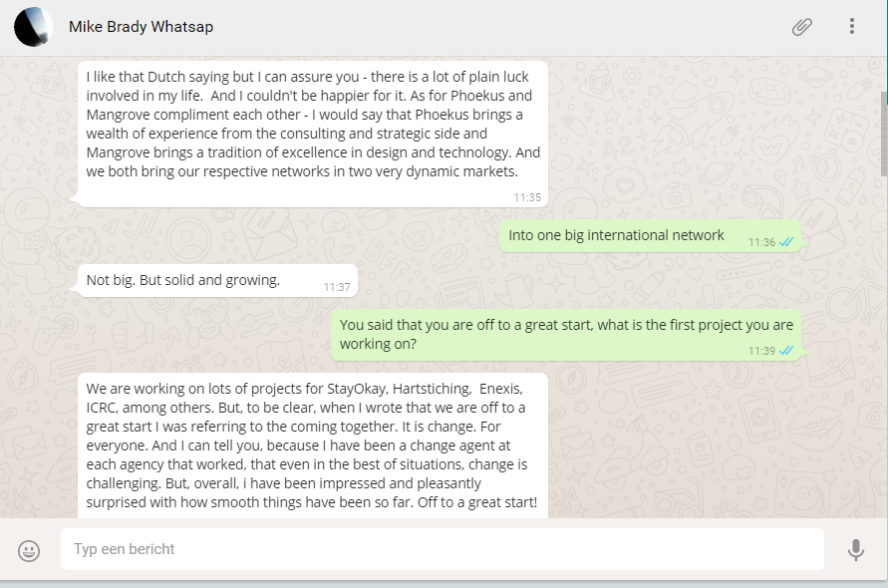Click blue read ticks on 'international network' message

click(x=786, y=242)
